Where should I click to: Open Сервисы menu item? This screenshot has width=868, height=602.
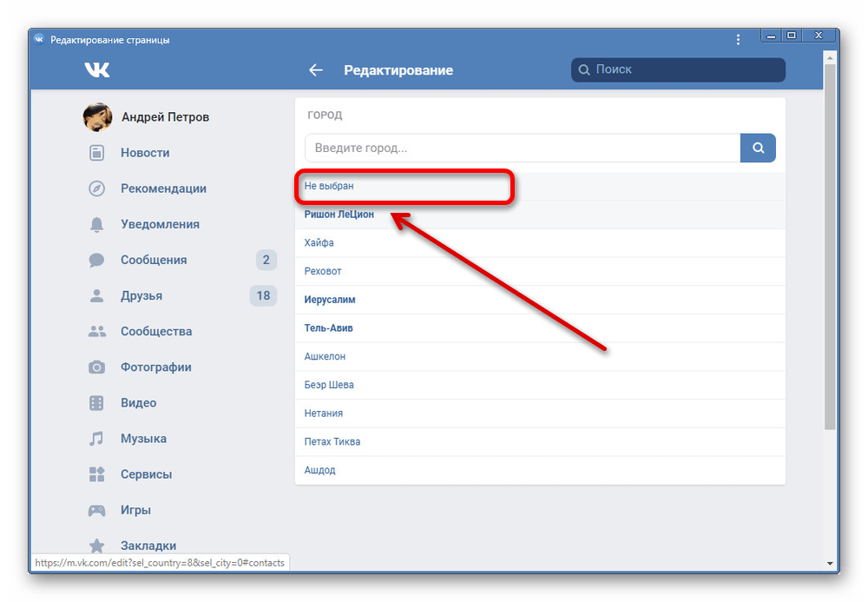pyautogui.click(x=146, y=474)
